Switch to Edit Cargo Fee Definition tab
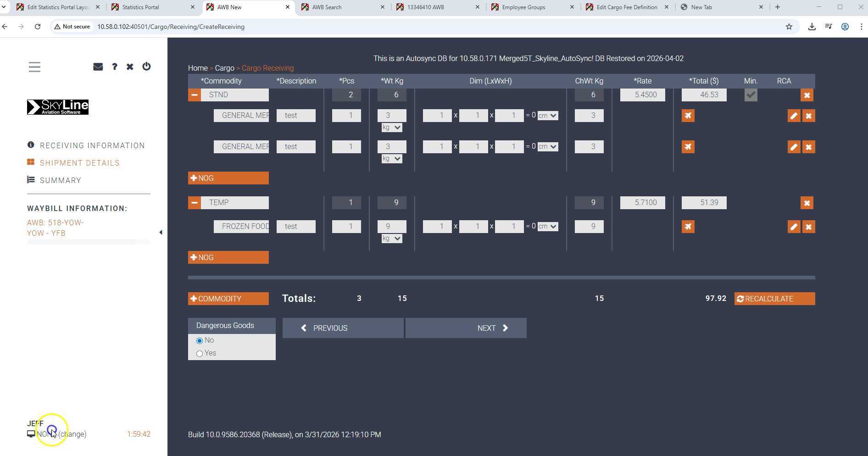This screenshot has width=868, height=456. (628, 7)
